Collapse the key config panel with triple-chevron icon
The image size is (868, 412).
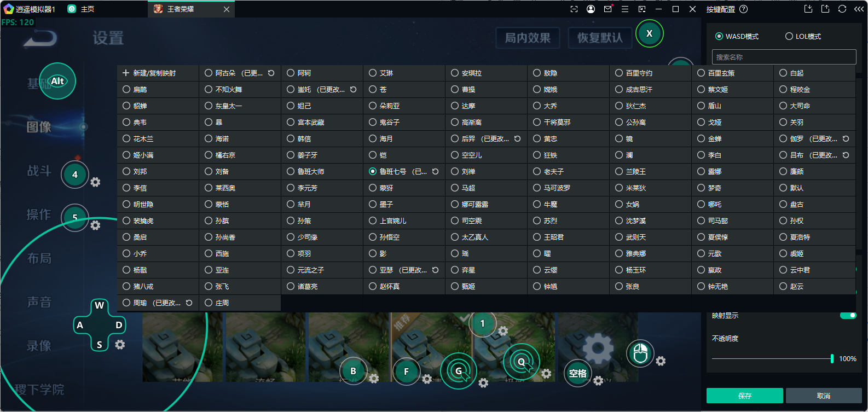(859, 9)
